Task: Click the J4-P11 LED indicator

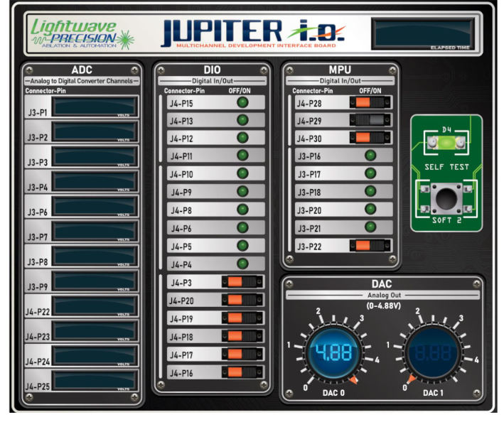Action: click(x=242, y=156)
